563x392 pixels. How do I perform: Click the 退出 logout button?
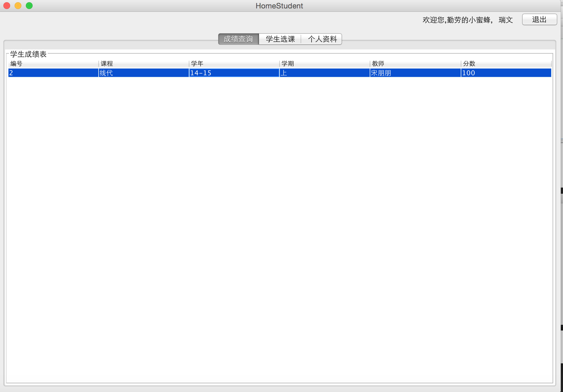(539, 20)
